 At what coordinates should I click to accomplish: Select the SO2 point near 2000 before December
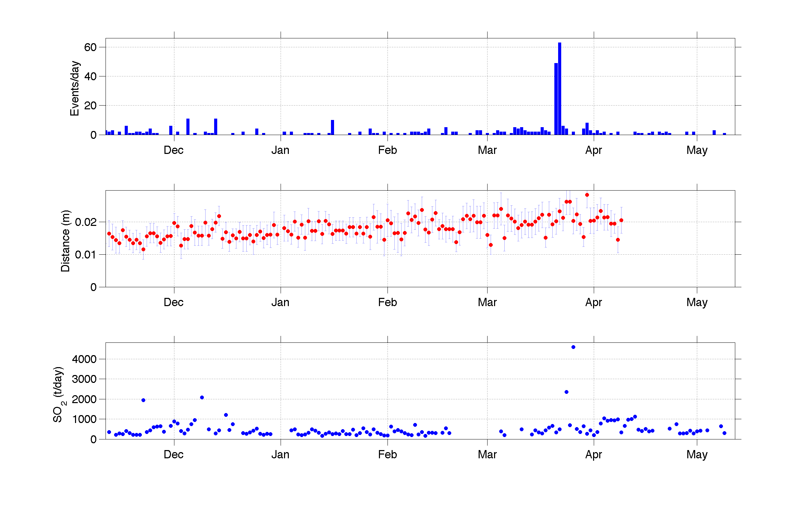click(x=143, y=400)
